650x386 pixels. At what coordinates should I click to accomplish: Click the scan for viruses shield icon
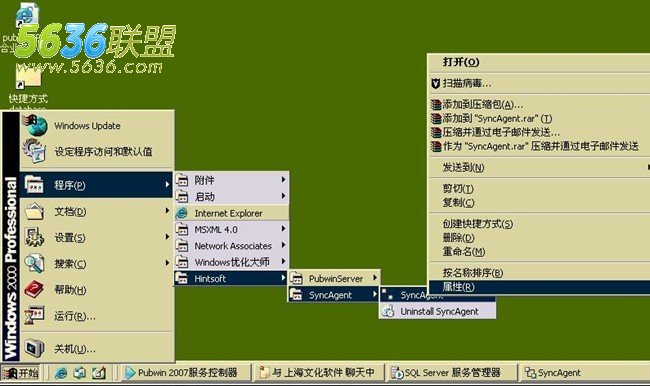pos(435,83)
